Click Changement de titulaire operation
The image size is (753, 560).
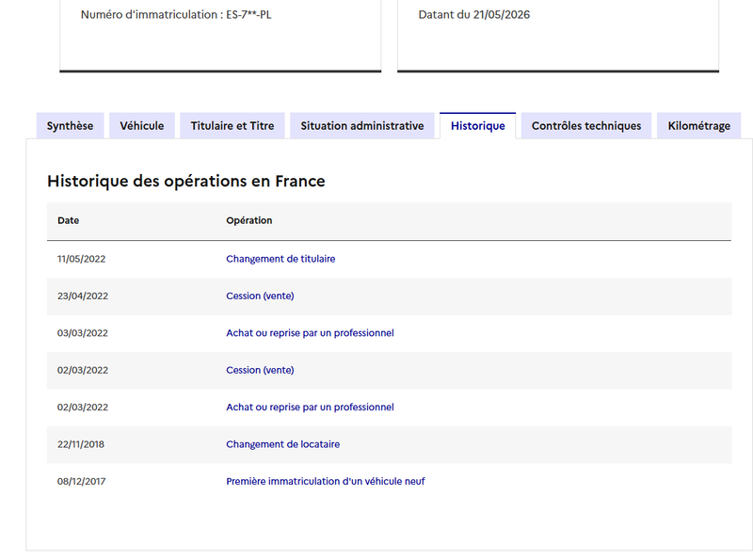280,259
